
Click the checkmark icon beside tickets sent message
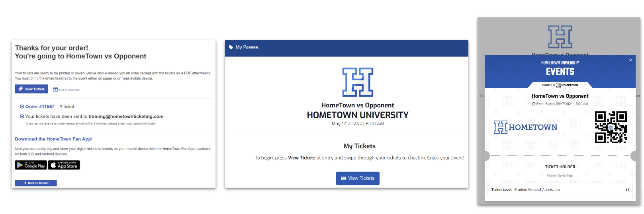(22, 117)
